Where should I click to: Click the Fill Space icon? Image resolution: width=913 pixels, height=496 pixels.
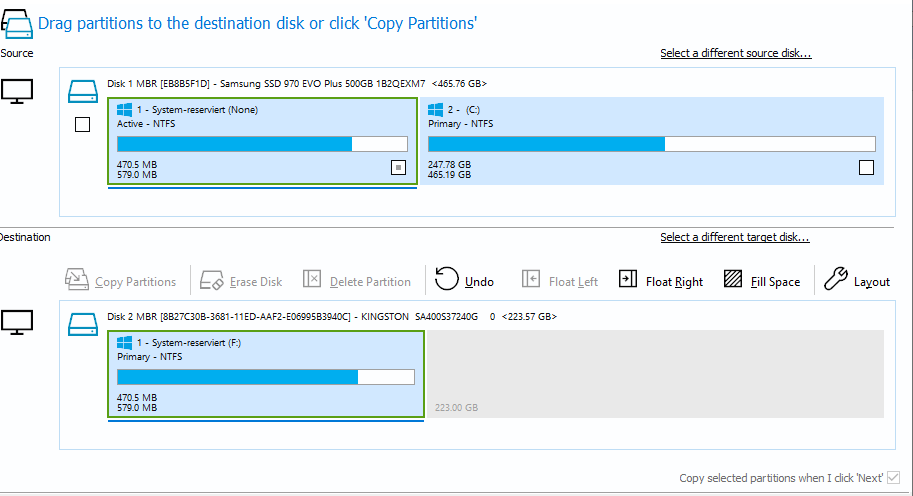tap(733, 280)
